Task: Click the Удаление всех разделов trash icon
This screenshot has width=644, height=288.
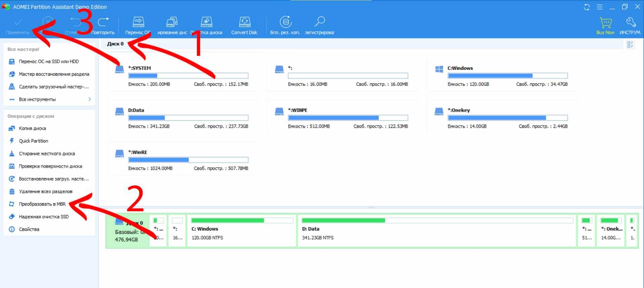Action: point(12,191)
